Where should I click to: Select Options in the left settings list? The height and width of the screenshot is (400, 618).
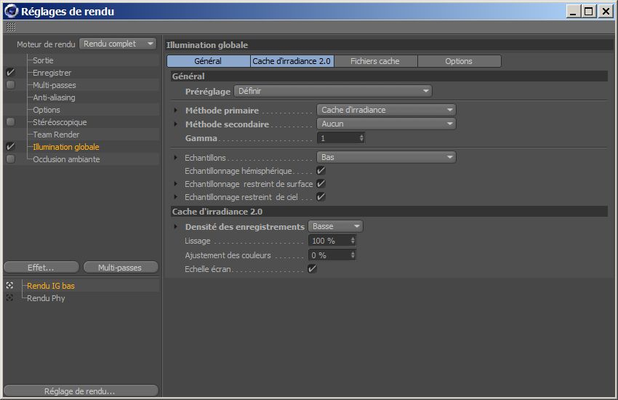[x=47, y=110]
